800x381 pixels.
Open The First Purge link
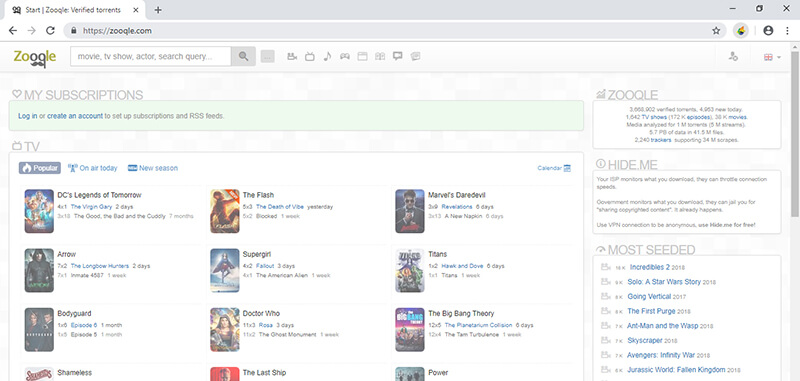(651, 311)
